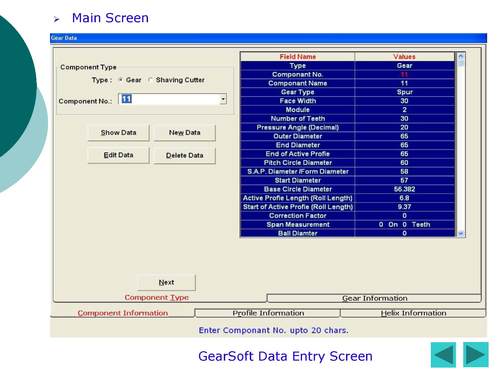Viewport: 500px width, 375px height.
Task: Switch to the Profile Information tab
Action: tap(268, 313)
